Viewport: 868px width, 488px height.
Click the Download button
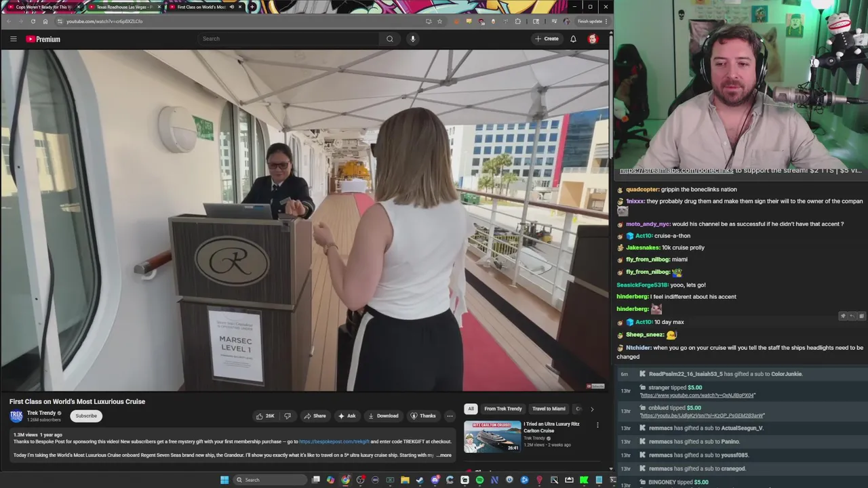(383, 415)
